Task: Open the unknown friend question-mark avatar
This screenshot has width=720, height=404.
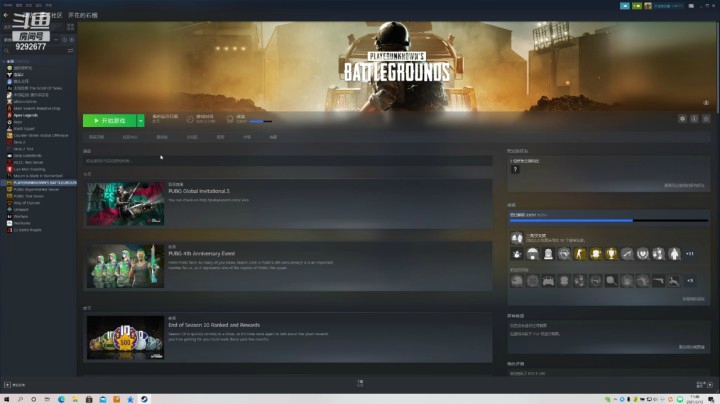Action: [x=515, y=169]
